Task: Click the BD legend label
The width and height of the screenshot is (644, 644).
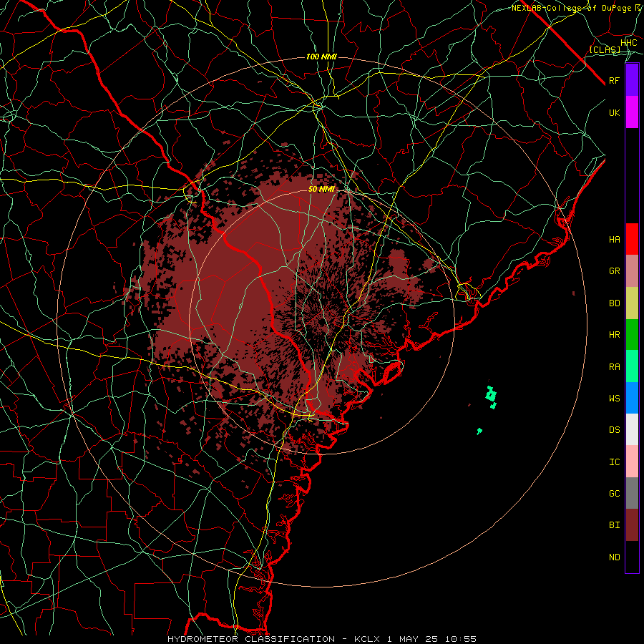Action: pyautogui.click(x=615, y=303)
